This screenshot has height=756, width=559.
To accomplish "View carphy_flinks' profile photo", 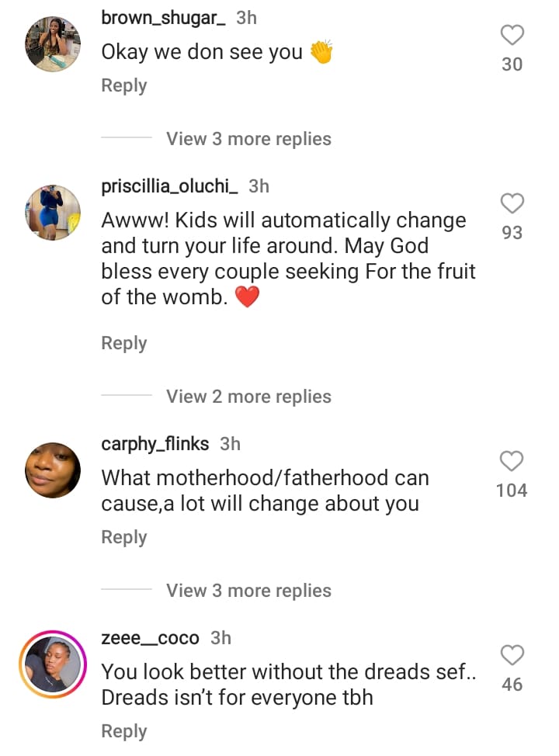I will [53, 470].
